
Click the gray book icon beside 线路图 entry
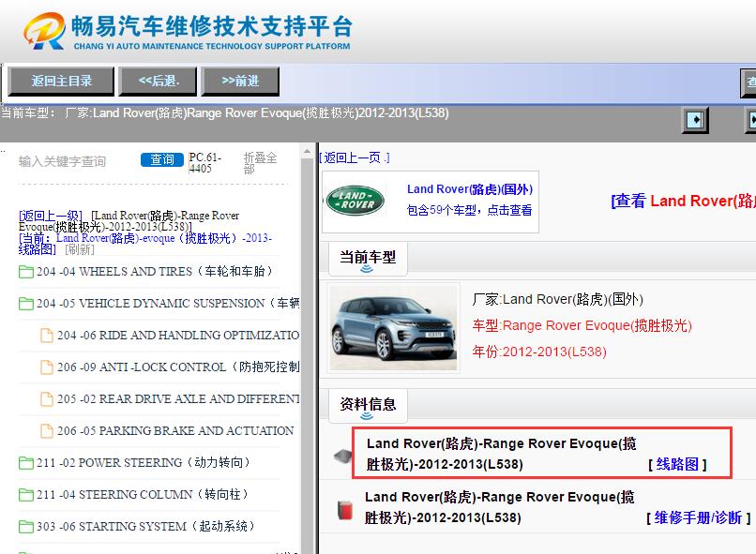pos(342,457)
